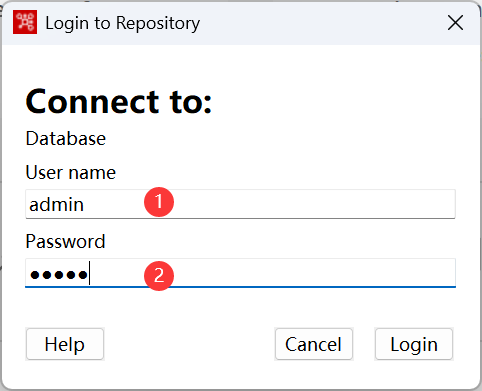
Task: Click the 'Connect to:' heading
Action: [119, 102]
